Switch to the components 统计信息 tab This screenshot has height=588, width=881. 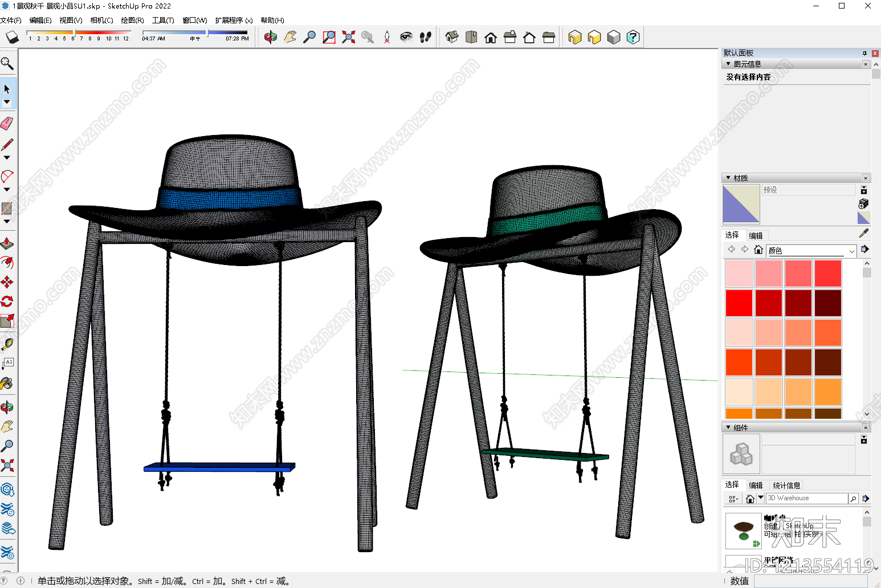point(786,485)
